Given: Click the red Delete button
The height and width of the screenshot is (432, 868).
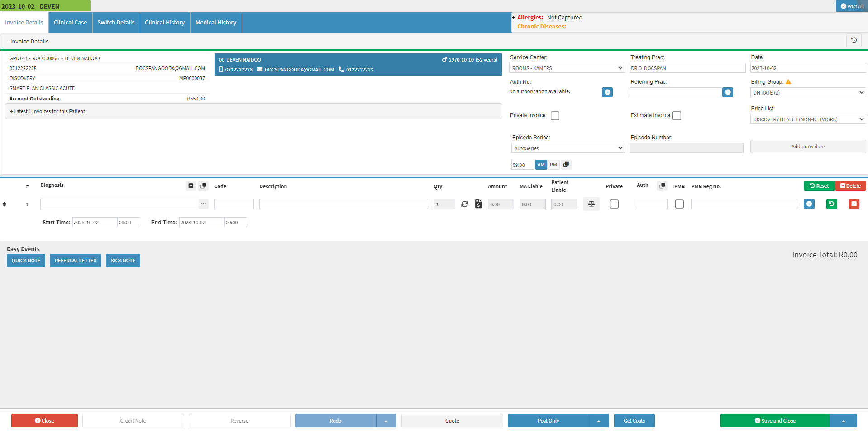Looking at the screenshot, I should (x=851, y=186).
